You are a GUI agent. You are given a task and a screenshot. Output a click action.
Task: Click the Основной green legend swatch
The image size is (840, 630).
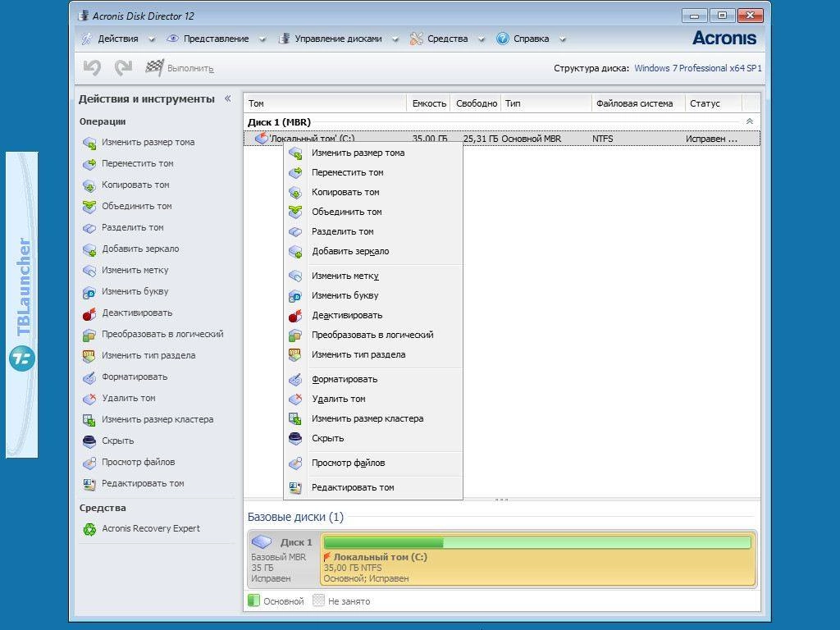pos(254,600)
